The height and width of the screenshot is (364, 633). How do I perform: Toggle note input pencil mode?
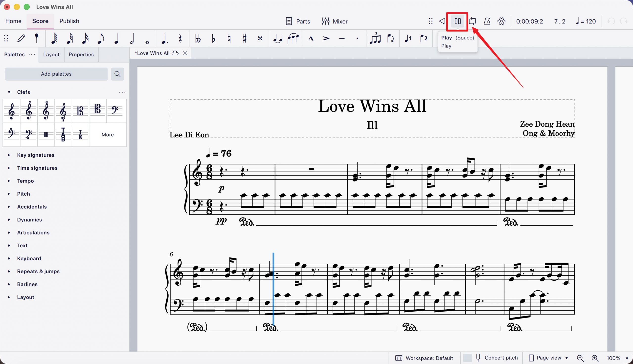pos(21,38)
